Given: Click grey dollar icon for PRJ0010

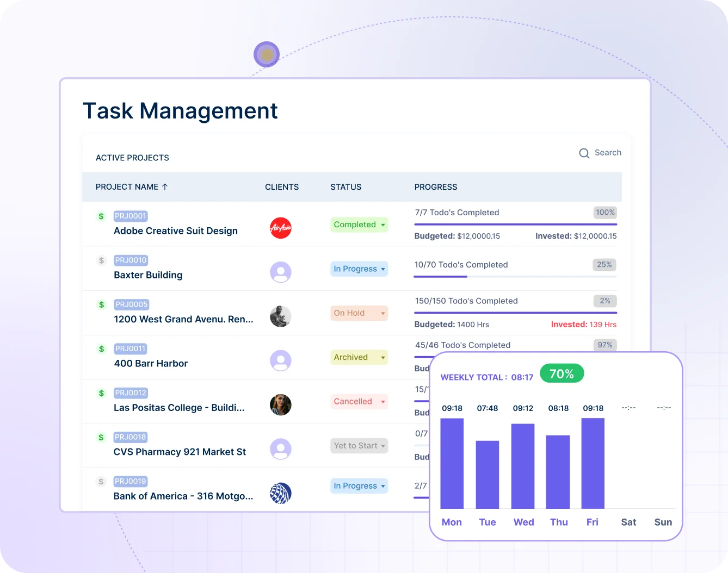Looking at the screenshot, I should pyautogui.click(x=101, y=260).
